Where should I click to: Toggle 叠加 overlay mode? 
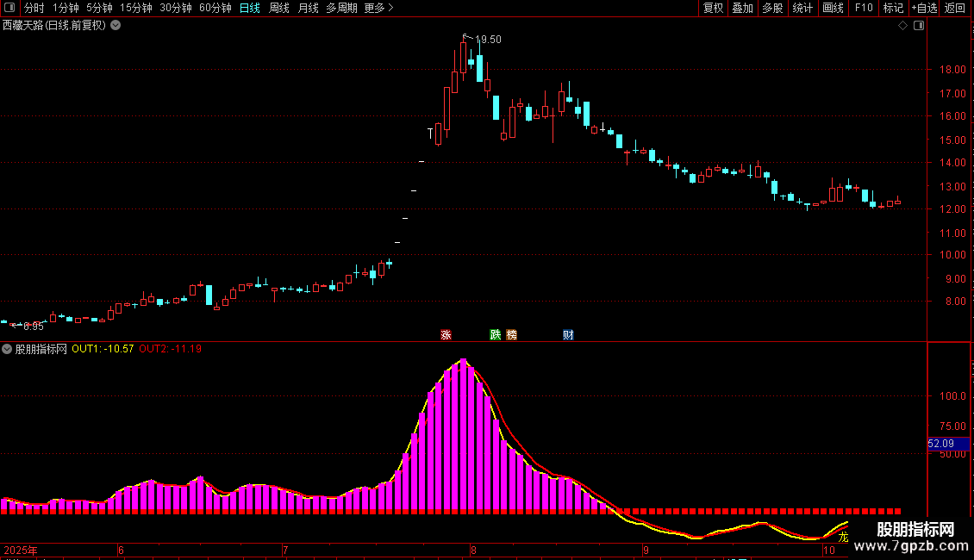(743, 8)
